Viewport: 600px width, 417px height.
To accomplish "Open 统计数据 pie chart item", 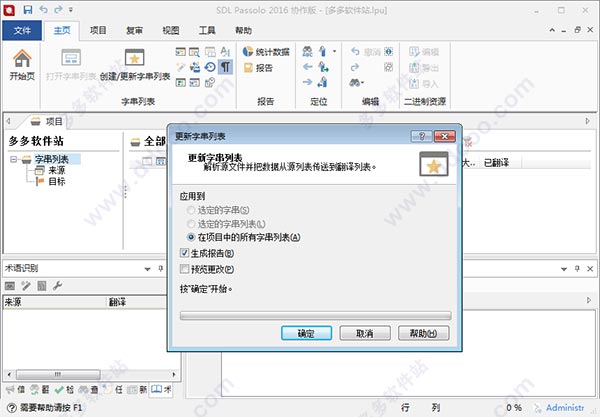I will (266, 52).
